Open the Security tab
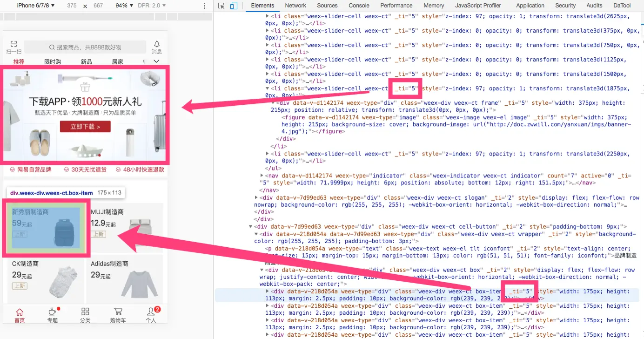The width and height of the screenshot is (644, 339). tap(565, 6)
